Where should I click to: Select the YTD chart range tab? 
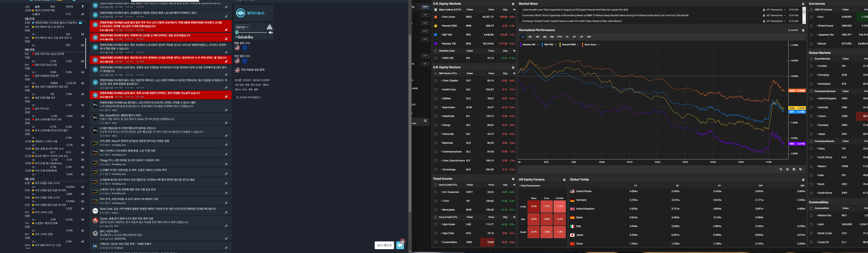pyautogui.click(x=559, y=37)
